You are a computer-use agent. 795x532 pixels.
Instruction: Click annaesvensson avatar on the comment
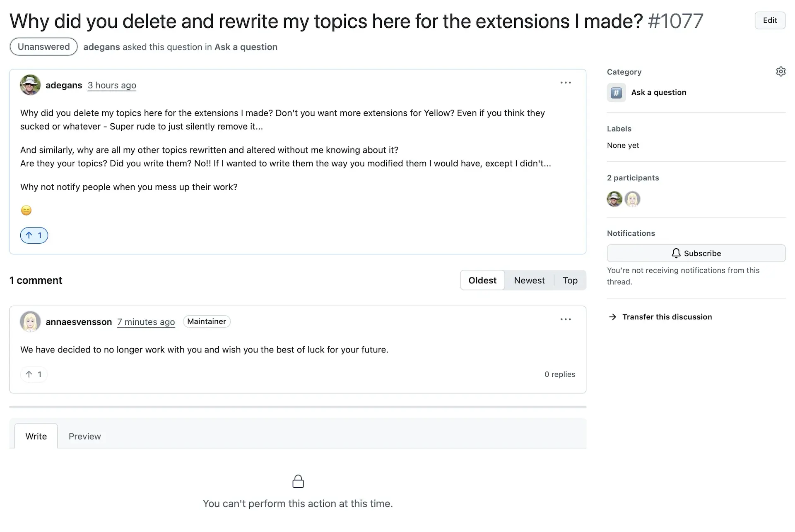(30, 321)
